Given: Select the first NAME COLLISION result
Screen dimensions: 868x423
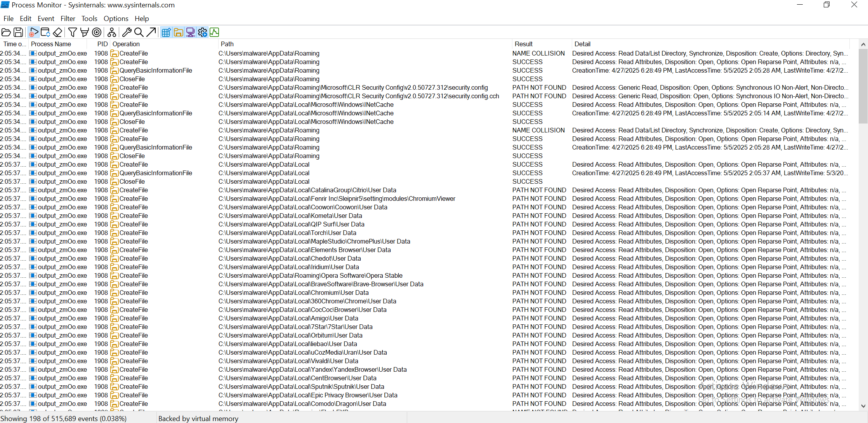Looking at the screenshot, I should coord(538,53).
